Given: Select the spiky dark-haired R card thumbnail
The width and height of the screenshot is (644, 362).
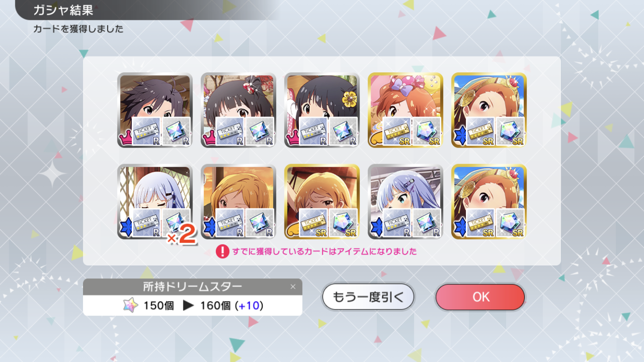Looking at the screenshot, I should (155, 110).
